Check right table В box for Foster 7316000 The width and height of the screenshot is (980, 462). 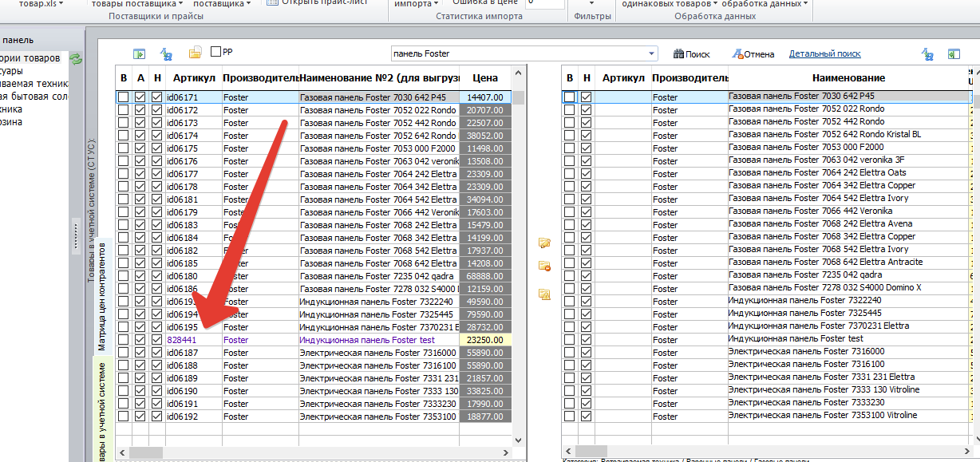point(570,352)
